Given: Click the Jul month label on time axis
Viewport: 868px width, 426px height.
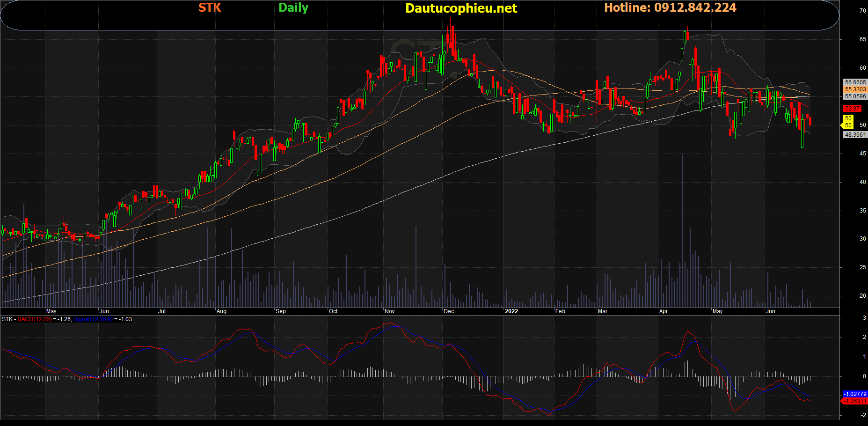Looking at the screenshot, I should [x=162, y=311].
